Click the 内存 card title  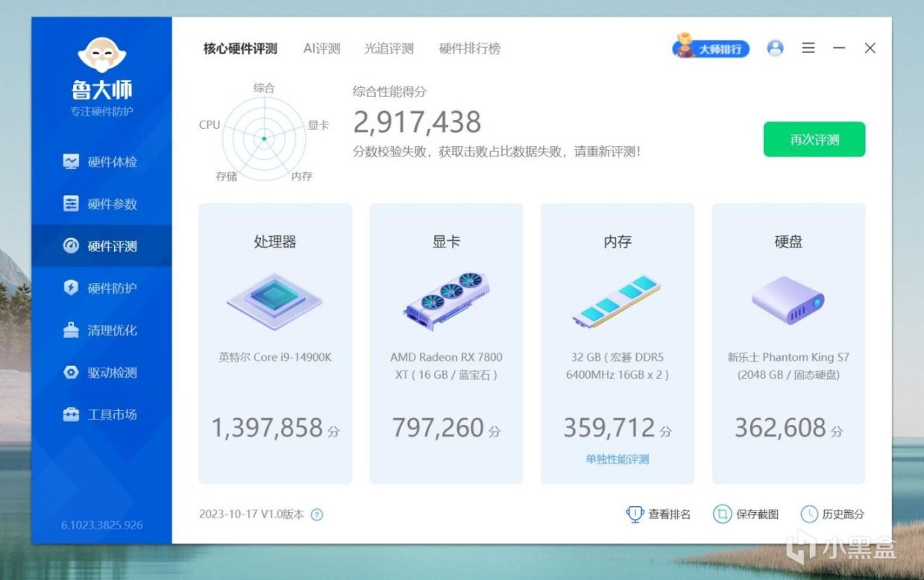click(x=617, y=242)
